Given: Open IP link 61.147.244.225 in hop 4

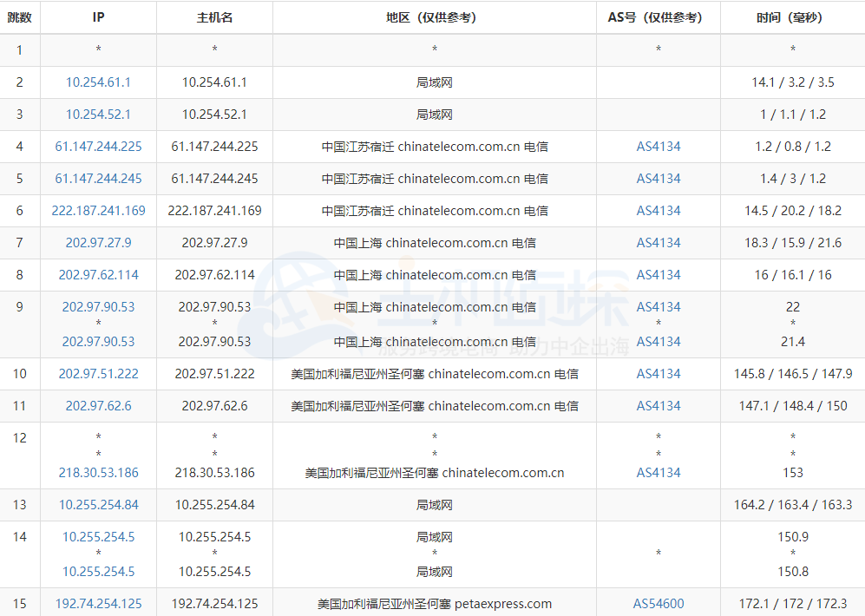Looking at the screenshot, I should coord(98,147).
